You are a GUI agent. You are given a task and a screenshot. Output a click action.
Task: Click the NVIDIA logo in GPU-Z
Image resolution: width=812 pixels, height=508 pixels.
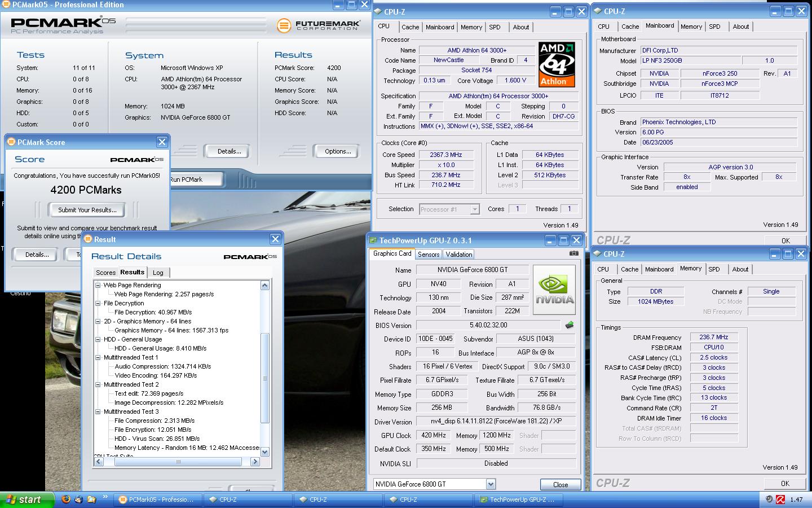tap(554, 290)
